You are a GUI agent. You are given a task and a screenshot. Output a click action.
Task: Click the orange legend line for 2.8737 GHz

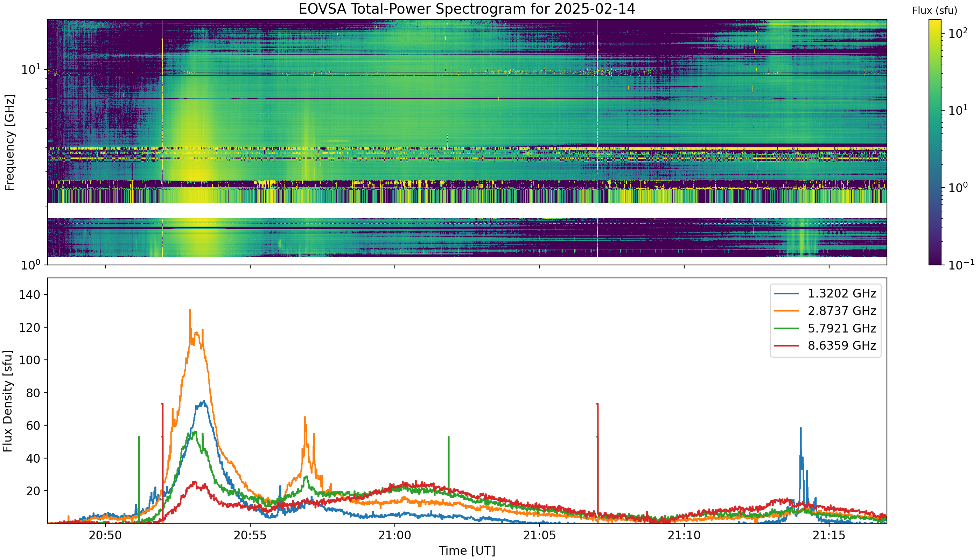point(786,311)
